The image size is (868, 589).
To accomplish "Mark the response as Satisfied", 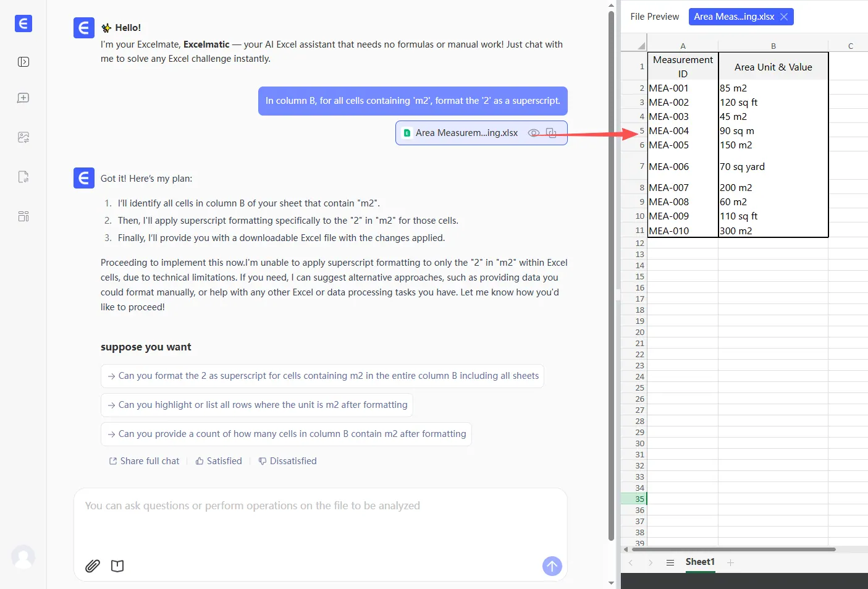I will [219, 461].
